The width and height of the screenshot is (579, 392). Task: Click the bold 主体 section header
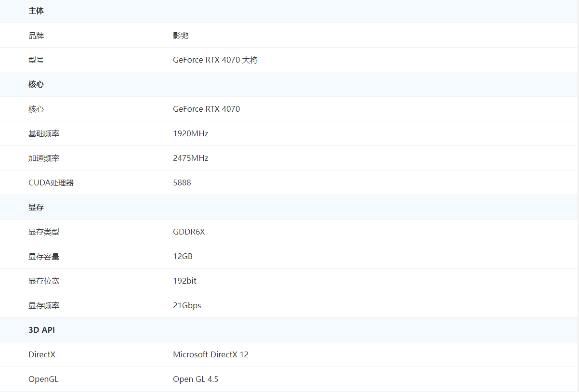tap(36, 11)
